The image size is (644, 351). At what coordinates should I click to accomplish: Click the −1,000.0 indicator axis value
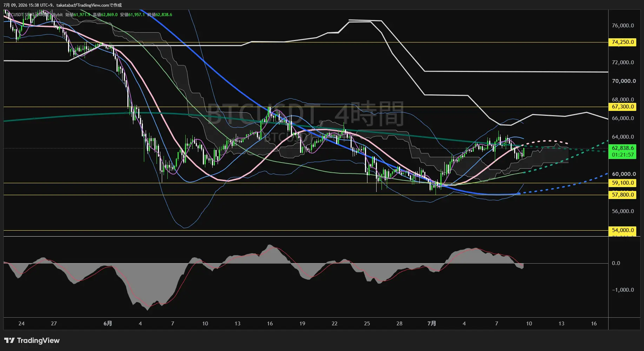(623, 290)
